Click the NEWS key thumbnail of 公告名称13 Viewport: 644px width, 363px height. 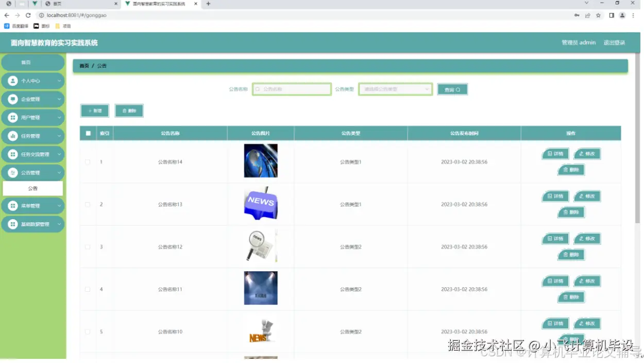pos(261,203)
